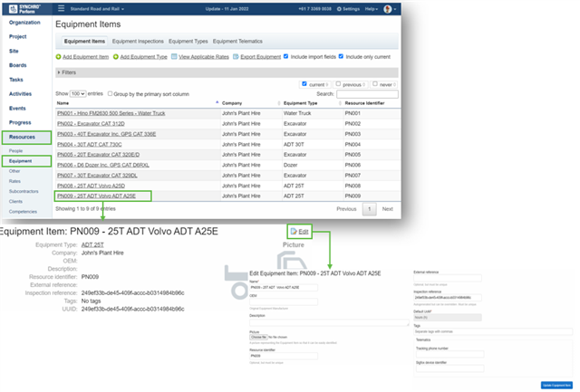The height and width of the screenshot is (392, 580).
Task: Toggle the current filter checkbox
Action: click(x=304, y=84)
